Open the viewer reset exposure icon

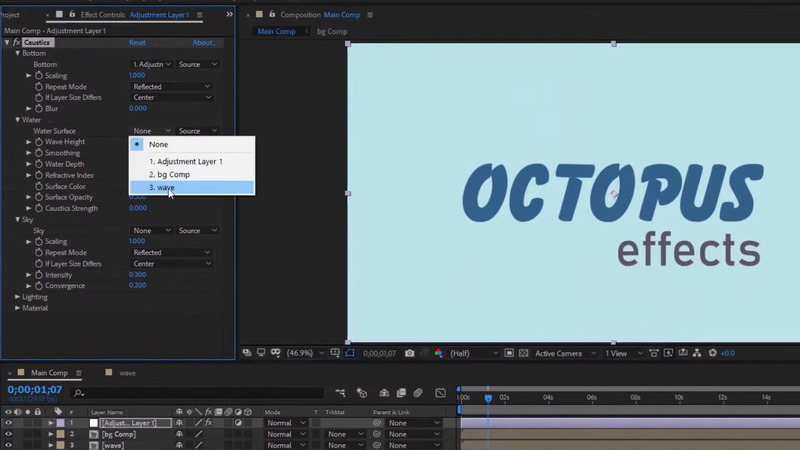click(x=712, y=353)
